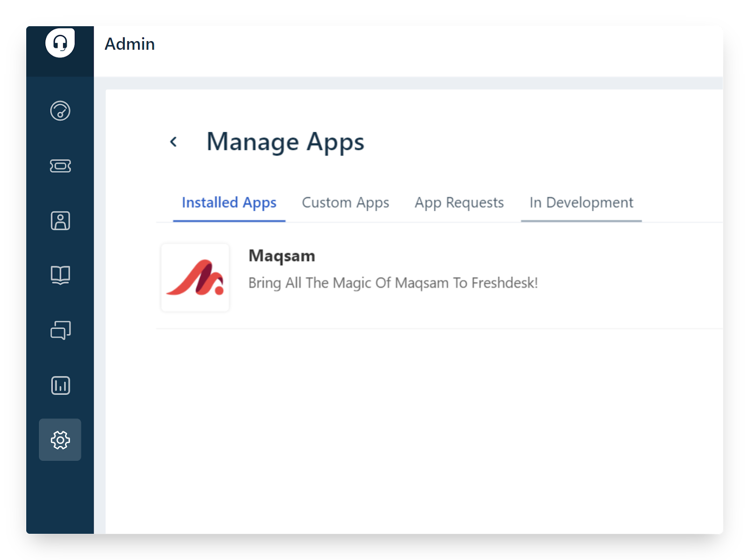749x560 pixels.
Task: Click the Manage Apps page title
Action: pyautogui.click(x=286, y=142)
